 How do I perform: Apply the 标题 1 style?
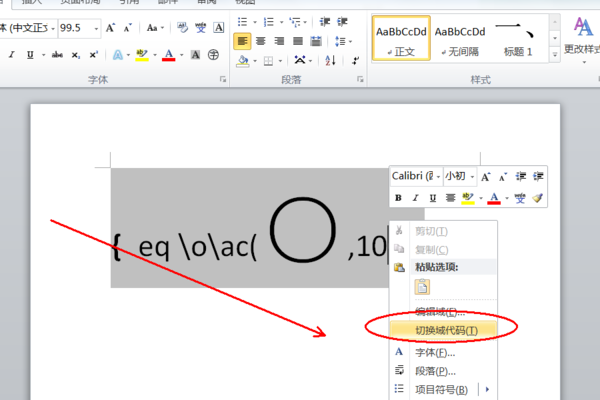pyautogui.click(x=518, y=38)
